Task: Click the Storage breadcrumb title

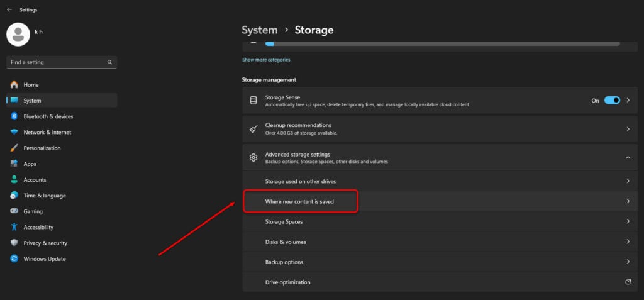Action: 314,30
